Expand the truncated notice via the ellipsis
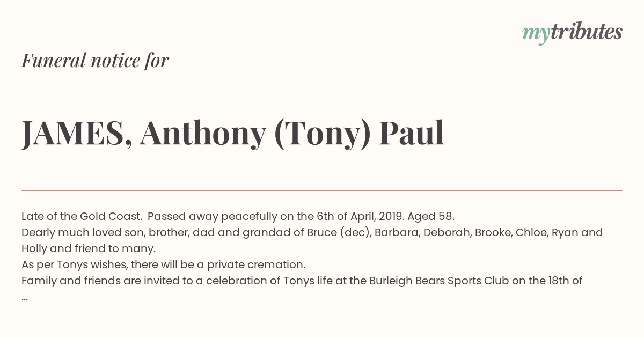Viewport: 644px width, 338px height. pyautogui.click(x=25, y=298)
